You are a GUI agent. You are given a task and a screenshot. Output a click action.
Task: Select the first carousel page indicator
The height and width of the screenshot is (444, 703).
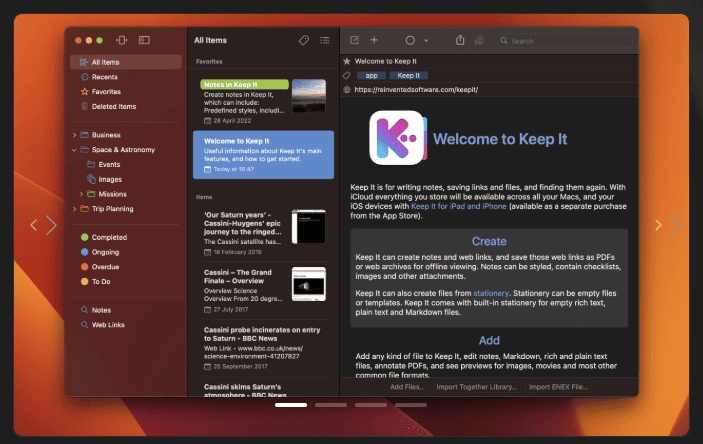tap(291, 405)
